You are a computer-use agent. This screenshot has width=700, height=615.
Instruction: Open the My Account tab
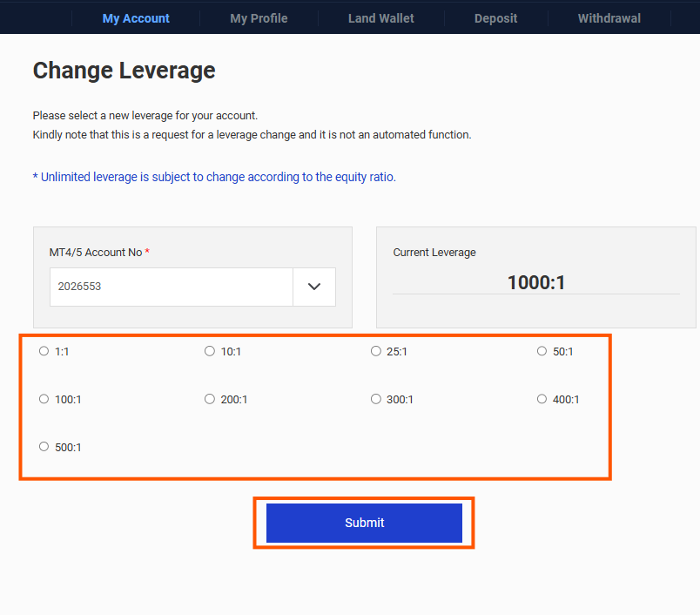point(136,18)
